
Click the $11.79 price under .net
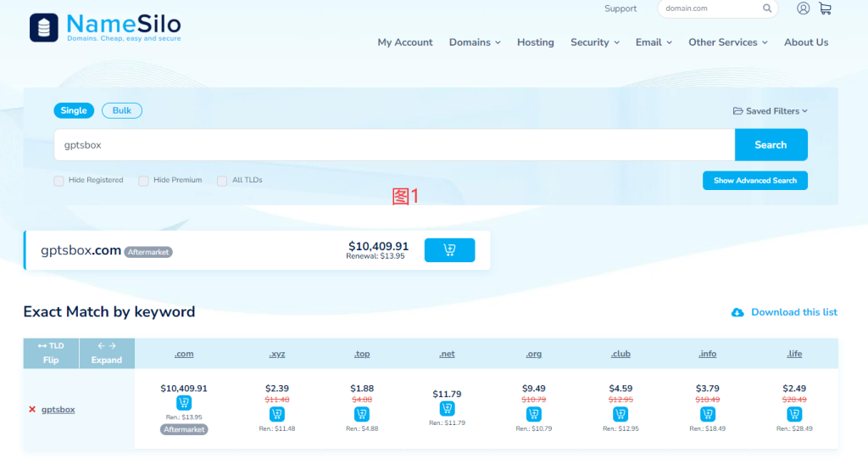[447, 394]
